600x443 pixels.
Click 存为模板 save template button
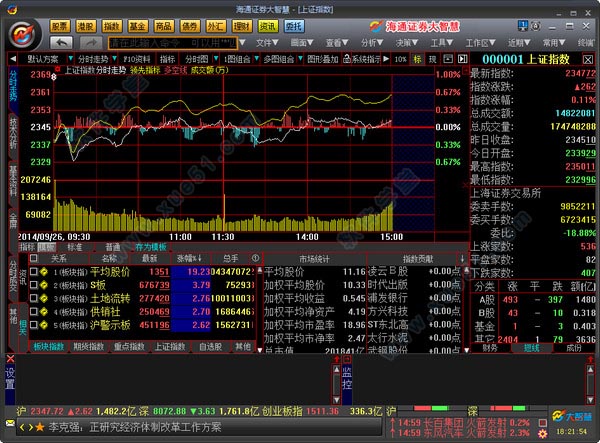(x=151, y=247)
